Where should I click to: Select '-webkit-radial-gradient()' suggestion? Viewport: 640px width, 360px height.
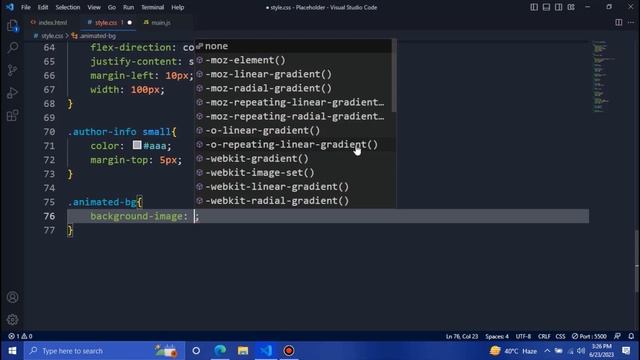pos(293,200)
